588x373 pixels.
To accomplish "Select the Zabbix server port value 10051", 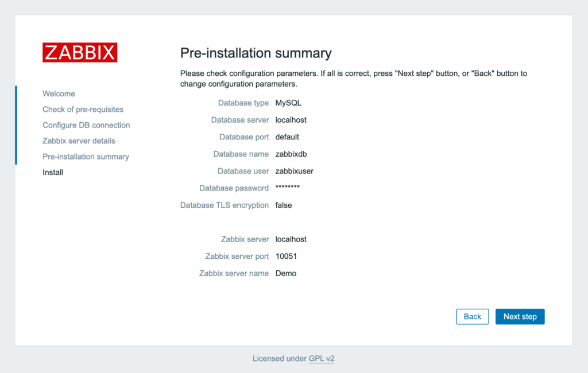I will pos(286,257).
